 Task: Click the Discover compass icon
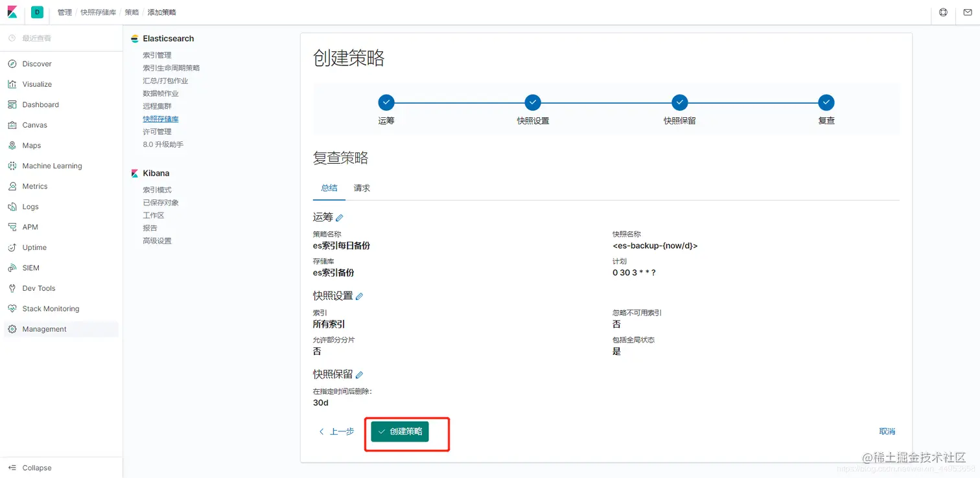[x=12, y=64]
